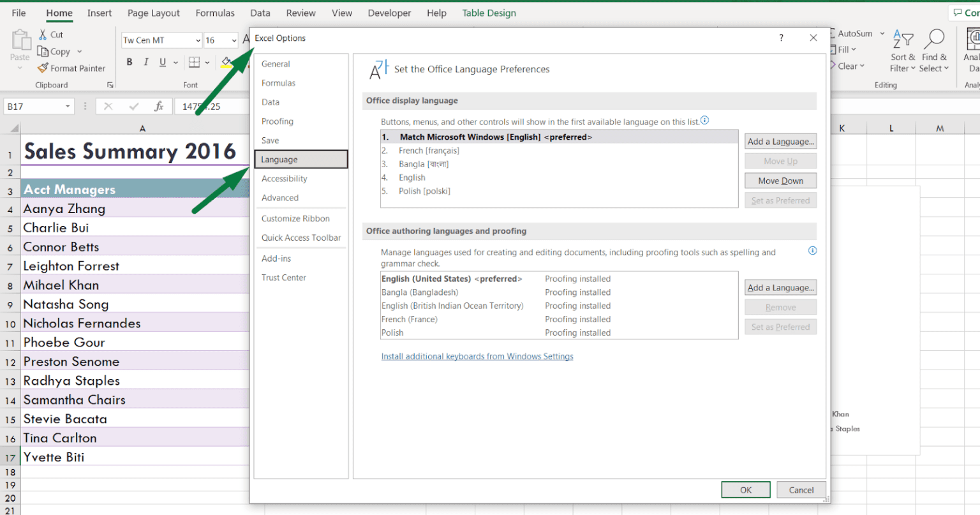Click the Excel Options help question mark

(781, 38)
